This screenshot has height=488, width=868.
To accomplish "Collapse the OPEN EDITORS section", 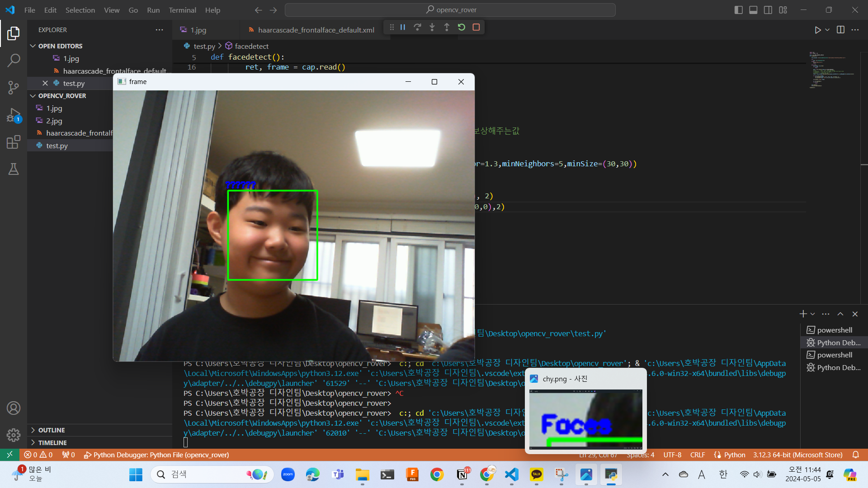I will tap(60, 46).
